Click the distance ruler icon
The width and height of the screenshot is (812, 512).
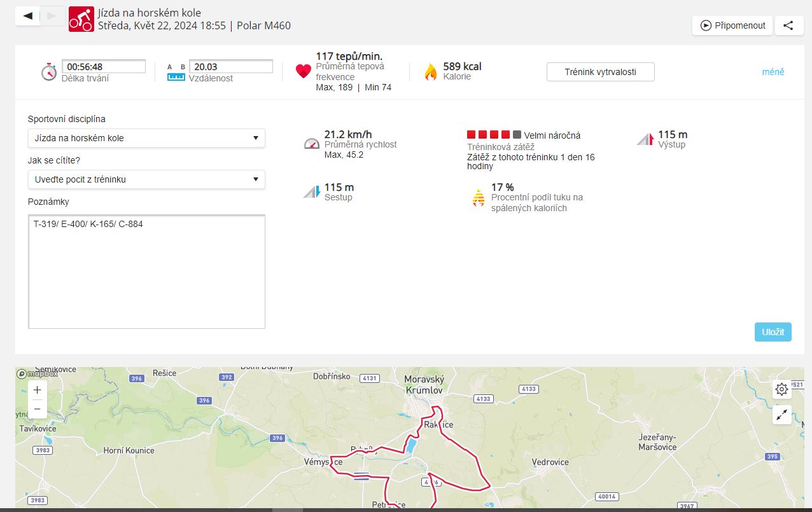176,73
